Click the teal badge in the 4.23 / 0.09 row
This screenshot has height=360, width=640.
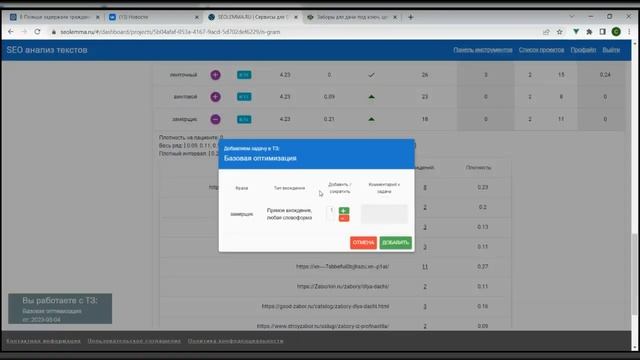click(x=244, y=97)
